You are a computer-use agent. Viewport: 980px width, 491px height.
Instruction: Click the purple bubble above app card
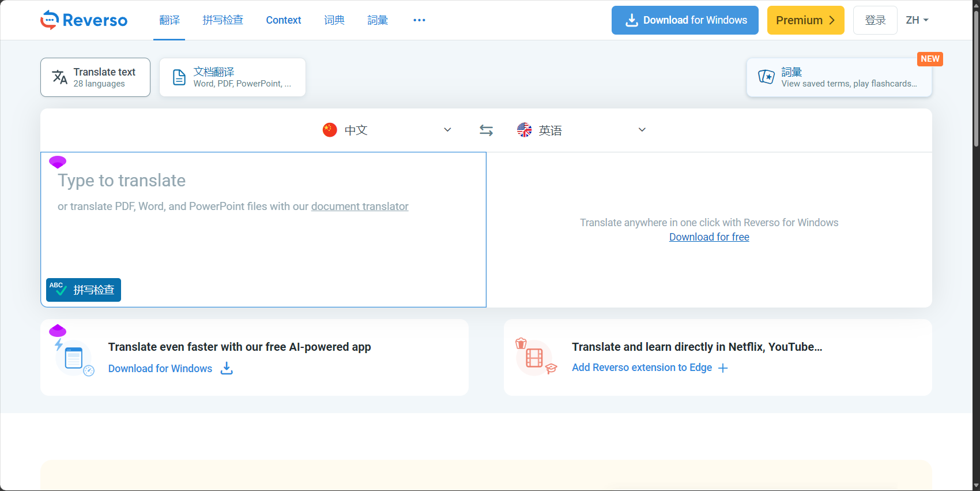pyautogui.click(x=58, y=331)
